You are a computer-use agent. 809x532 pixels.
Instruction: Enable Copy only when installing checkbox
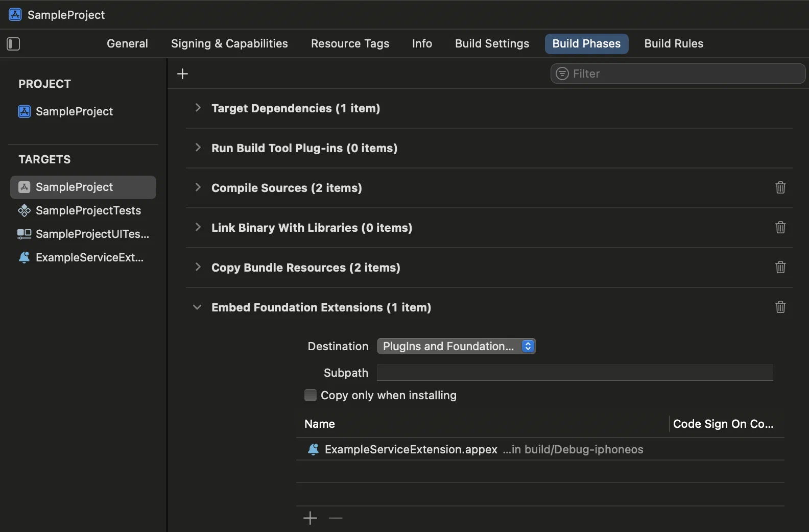click(x=310, y=395)
